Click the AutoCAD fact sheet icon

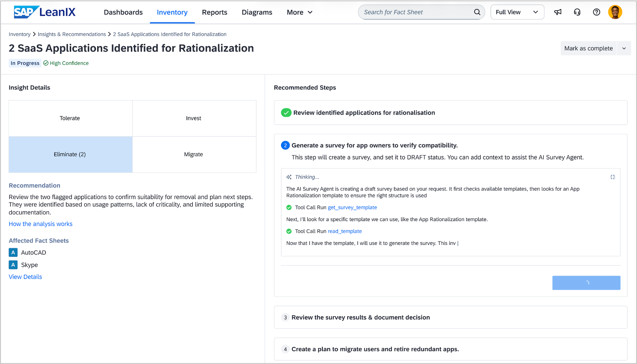[x=13, y=253]
